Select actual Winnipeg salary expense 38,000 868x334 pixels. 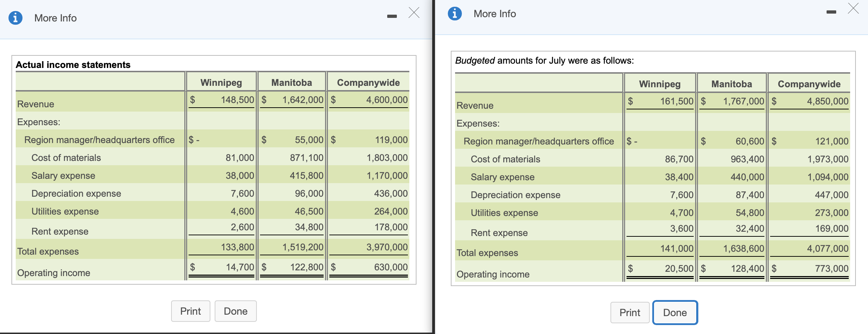coord(240,176)
